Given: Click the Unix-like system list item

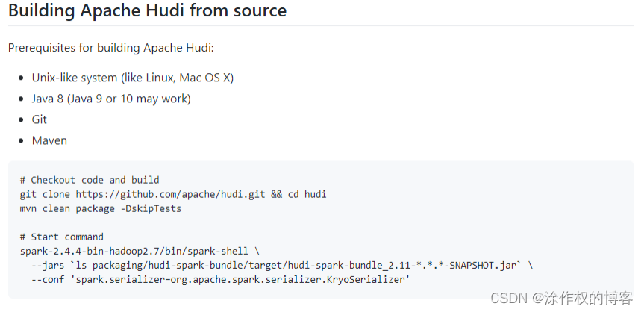Looking at the screenshot, I should point(133,78).
